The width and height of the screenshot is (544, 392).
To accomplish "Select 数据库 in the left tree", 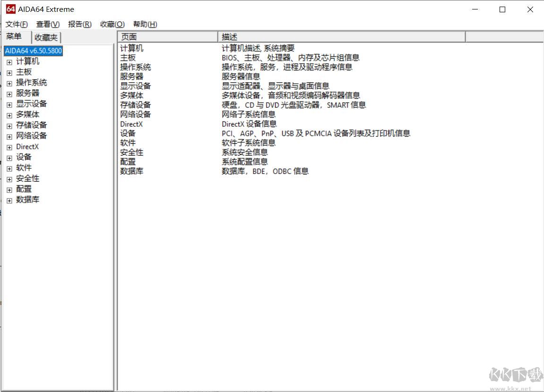I will coord(28,200).
